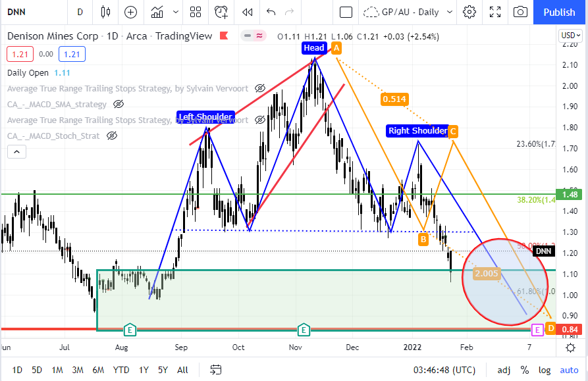Select the Daily Open indicator label
588x381 pixels.
point(28,72)
